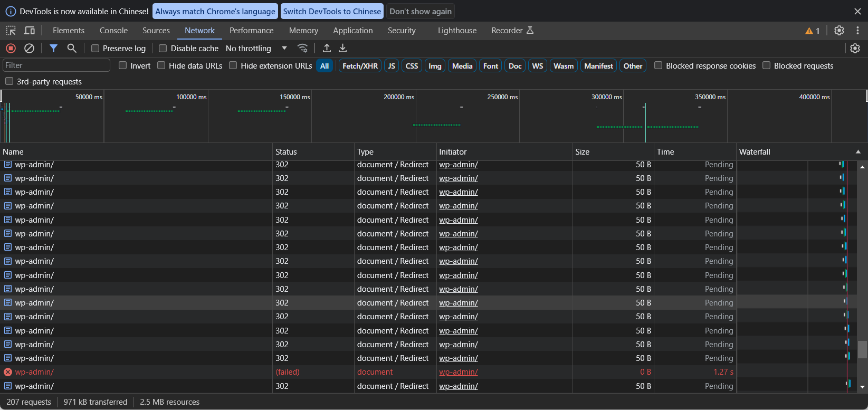Import HAR file upload icon
The image size is (868, 410).
pyautogui.click(x=327, y=48)
